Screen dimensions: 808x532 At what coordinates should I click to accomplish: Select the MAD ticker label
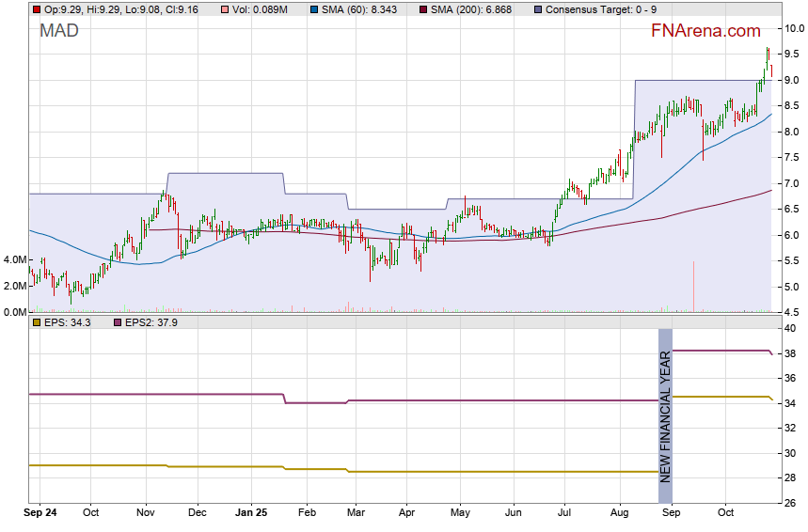[59, 31]
